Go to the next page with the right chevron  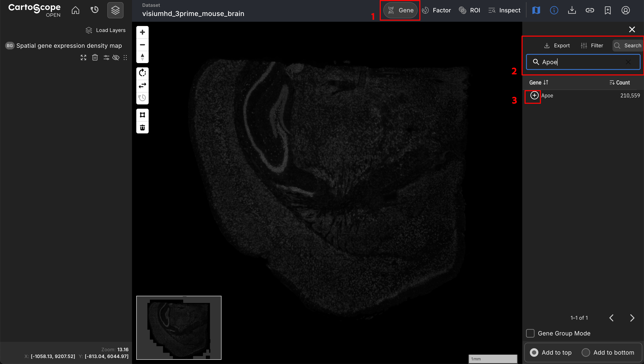coord(632,318)
